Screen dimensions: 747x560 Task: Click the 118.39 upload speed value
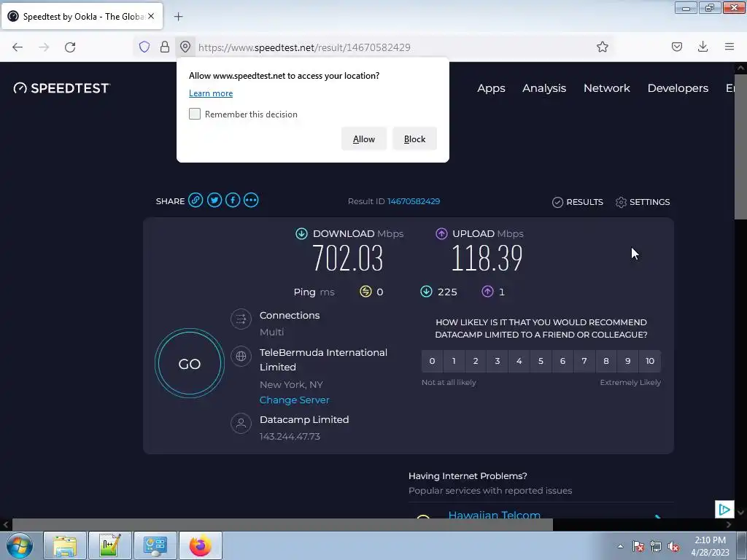click(x=487, y=258)
